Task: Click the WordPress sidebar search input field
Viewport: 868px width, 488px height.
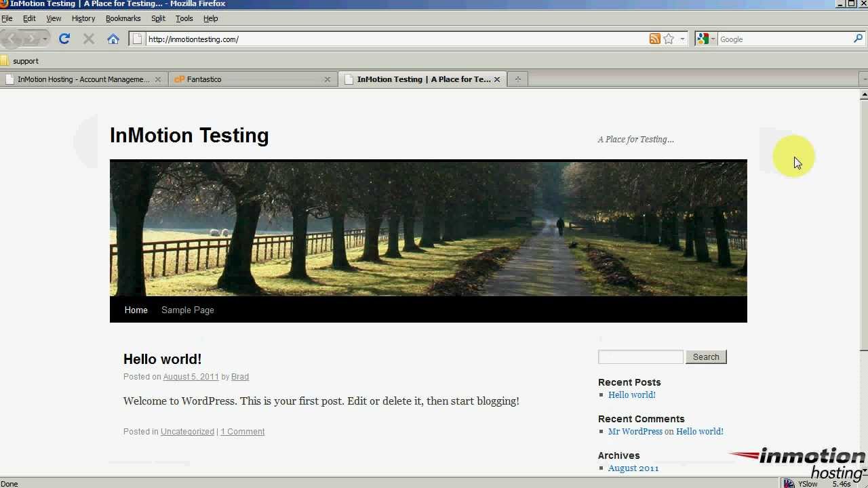Action: coord(641,357)
